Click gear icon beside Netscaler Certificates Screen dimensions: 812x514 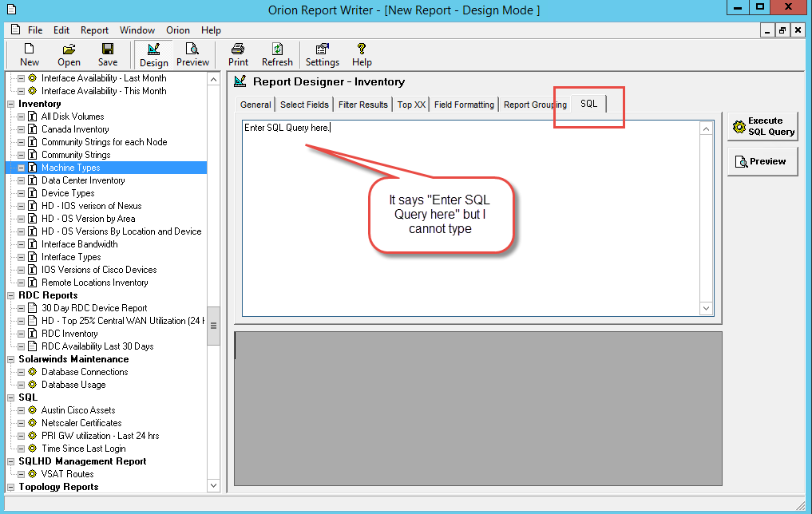click(x=32, y=423)
